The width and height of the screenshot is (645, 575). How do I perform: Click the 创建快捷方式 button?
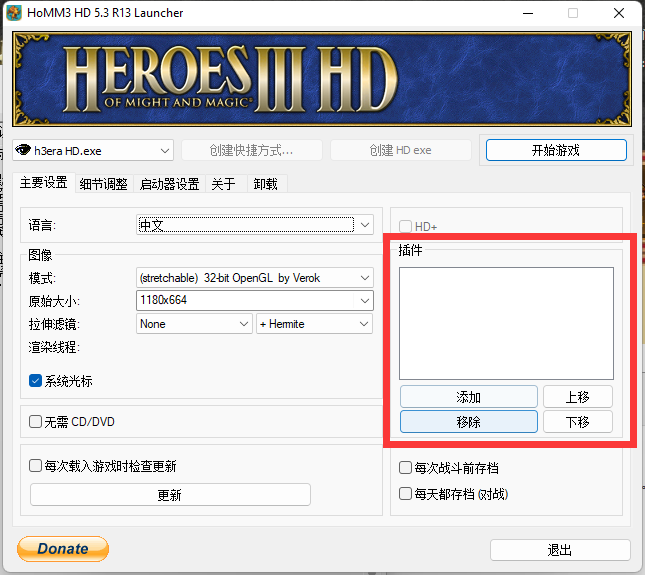pyautogui.click(x=252, y=150)
